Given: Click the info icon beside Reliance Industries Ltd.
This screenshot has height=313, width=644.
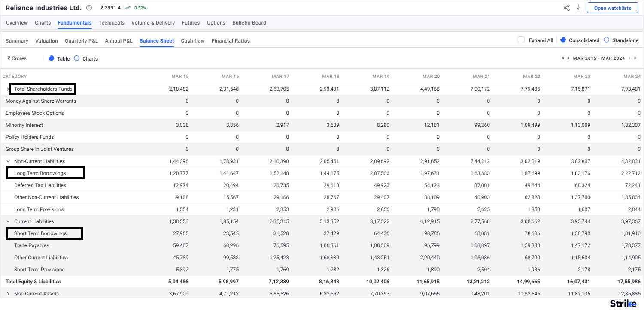Looking at the screenshot, I should tap(89, 8).
